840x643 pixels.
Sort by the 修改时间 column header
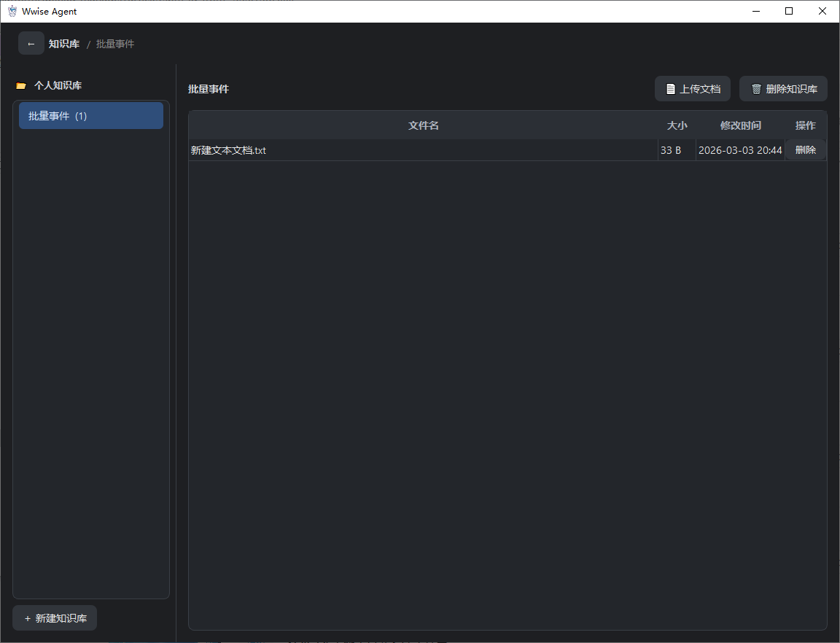tap(740, 125)
